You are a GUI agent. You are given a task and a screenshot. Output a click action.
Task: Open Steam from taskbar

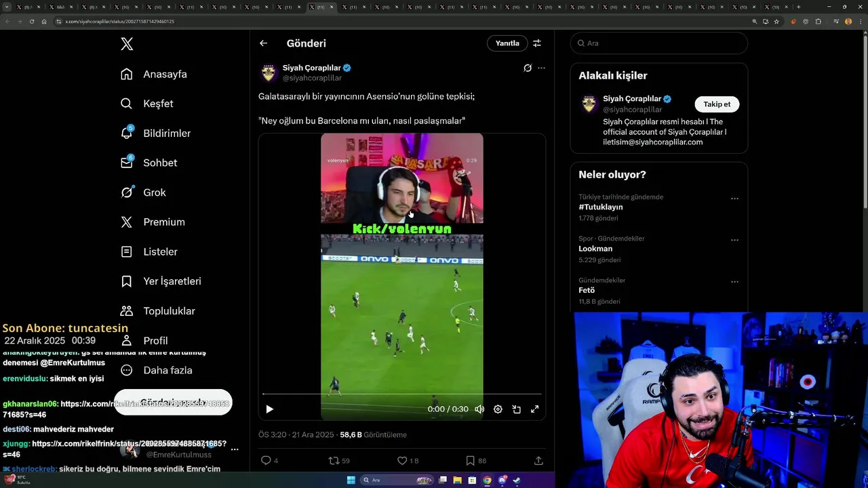517,481
